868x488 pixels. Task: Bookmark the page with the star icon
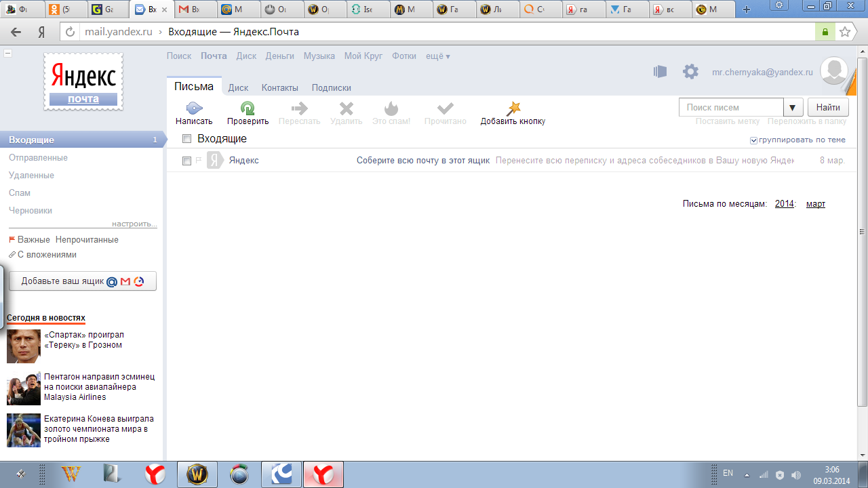point(845,32)
